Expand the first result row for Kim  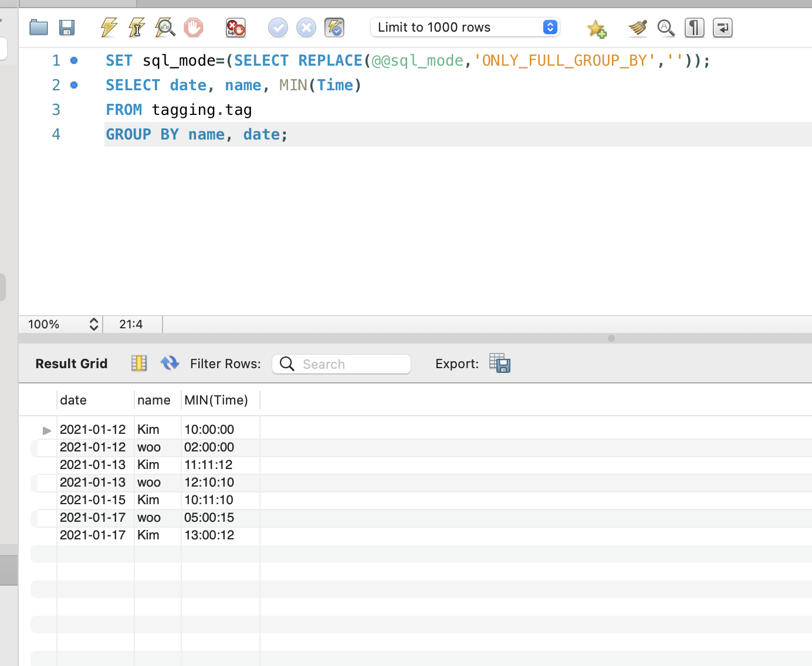point(46,430)
